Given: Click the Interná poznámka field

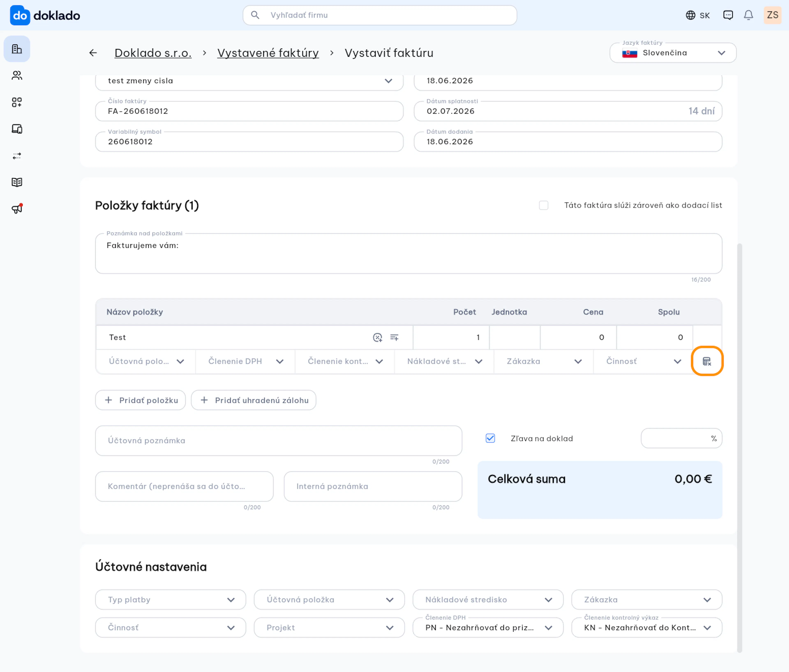Looking at the screenshot, I should [x=373, y=486].
